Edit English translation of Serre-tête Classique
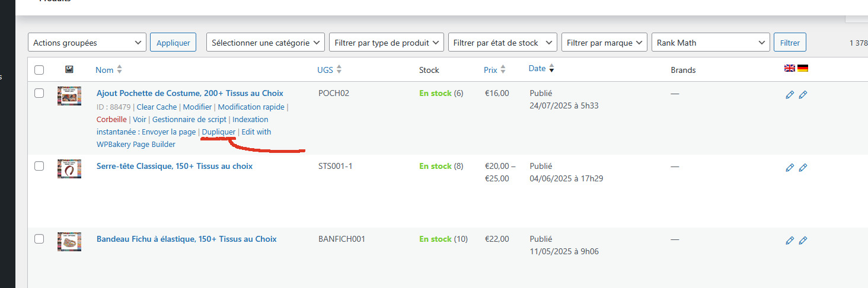The height and width of the screenshot is (288, 868). tap(790, 168)
